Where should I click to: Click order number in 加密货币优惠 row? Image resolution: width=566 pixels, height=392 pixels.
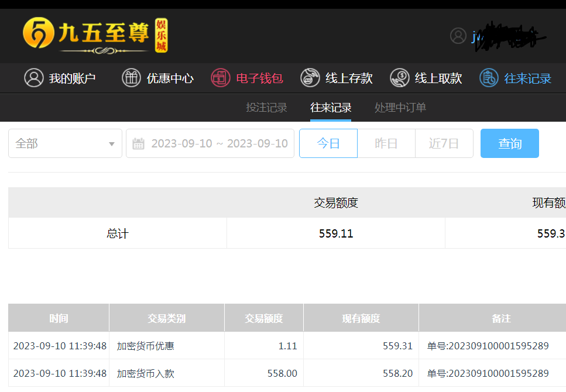point(488,346)
